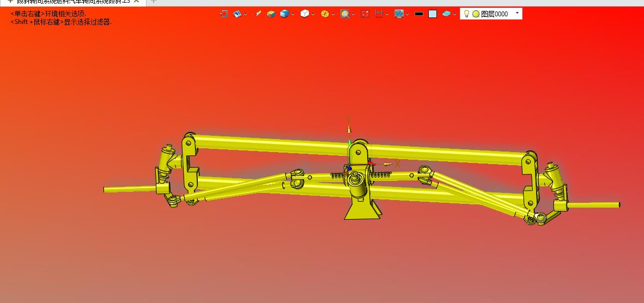644x303 pixels.
Task: Click the shaded blue cube display icon
Action: [284, 14]
